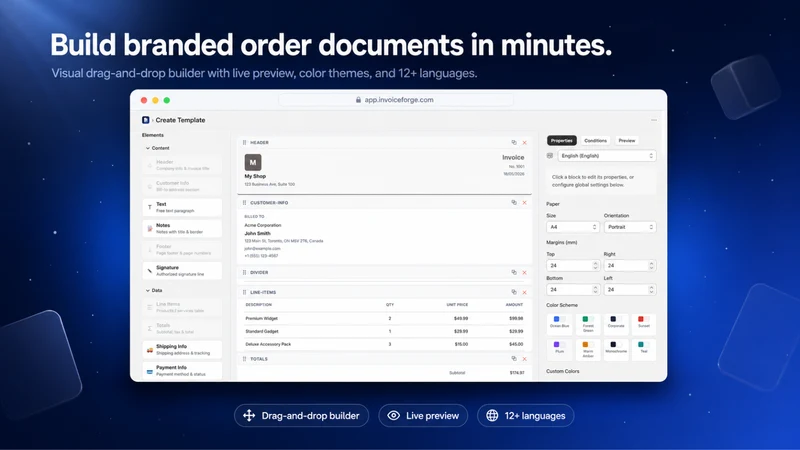The width and height of the screenshot is (800, 450).
Task: Click the language icon beside English selector
Action: coord(549,156)
